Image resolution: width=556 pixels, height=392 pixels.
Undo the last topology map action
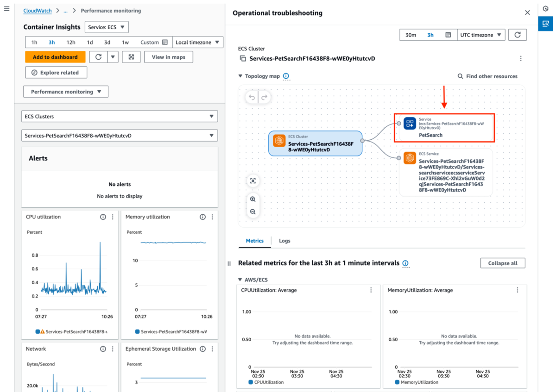(252, 97)
